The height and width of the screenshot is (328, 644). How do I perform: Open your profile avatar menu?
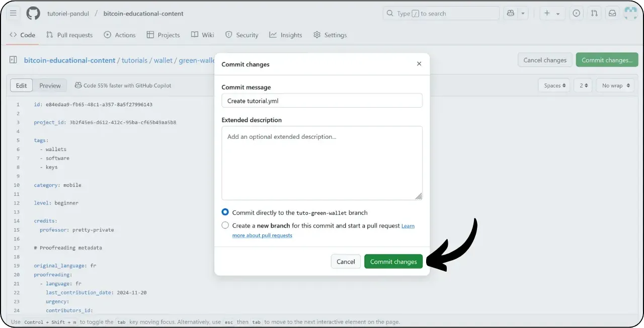point(630,14)
